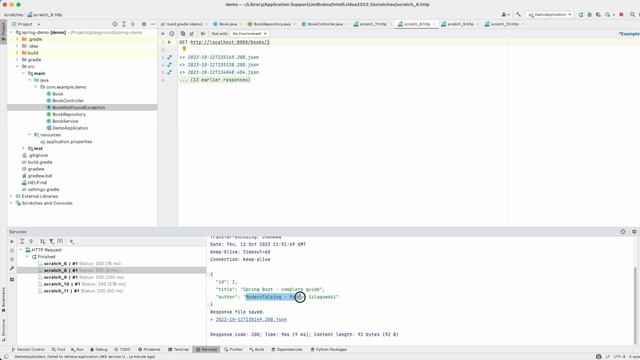
Task: Expand External Libraries node
Action: tap(11, 196)
